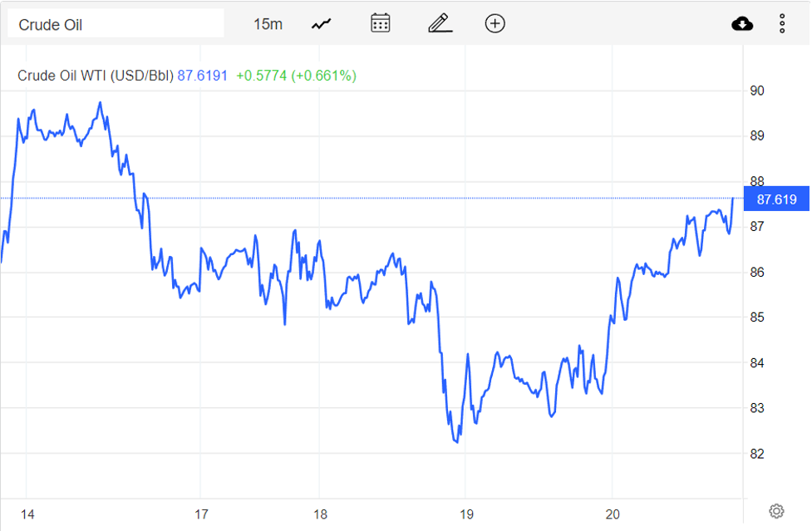
Task: Click the 90 label on the price axis
Action: 757,91
